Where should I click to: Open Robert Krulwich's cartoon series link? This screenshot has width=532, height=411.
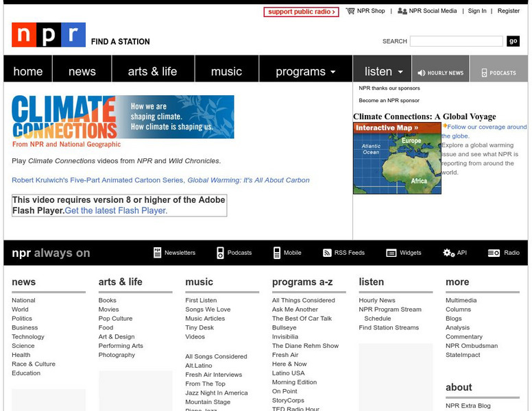click(x=160, y=180)
